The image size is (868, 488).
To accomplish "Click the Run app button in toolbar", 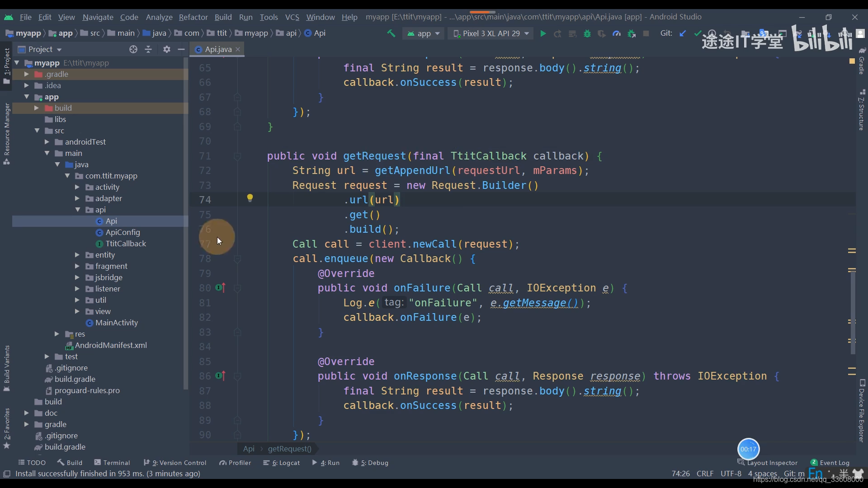I will point(542,33).
